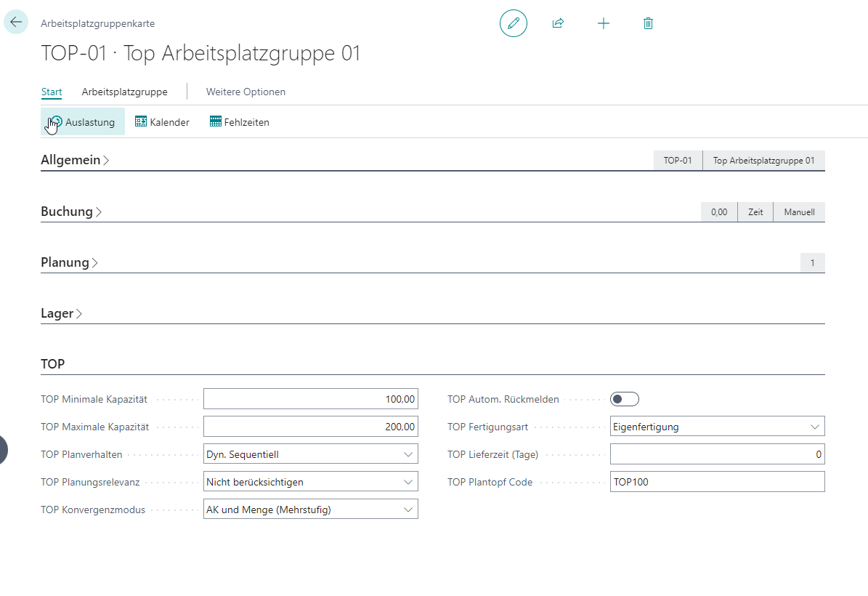This screenshot has width=868, height=596.
Task: Click the trash delete icon
Action: tap(649, 23)
